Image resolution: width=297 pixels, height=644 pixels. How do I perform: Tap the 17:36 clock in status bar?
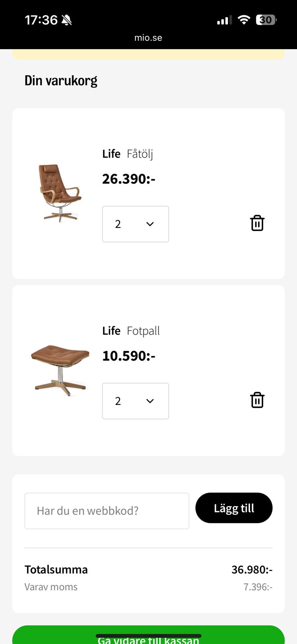[41, 20]
